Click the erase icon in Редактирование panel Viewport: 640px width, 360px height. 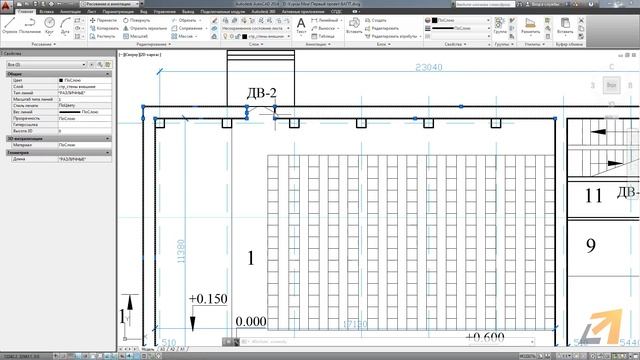tap(214, 20)
